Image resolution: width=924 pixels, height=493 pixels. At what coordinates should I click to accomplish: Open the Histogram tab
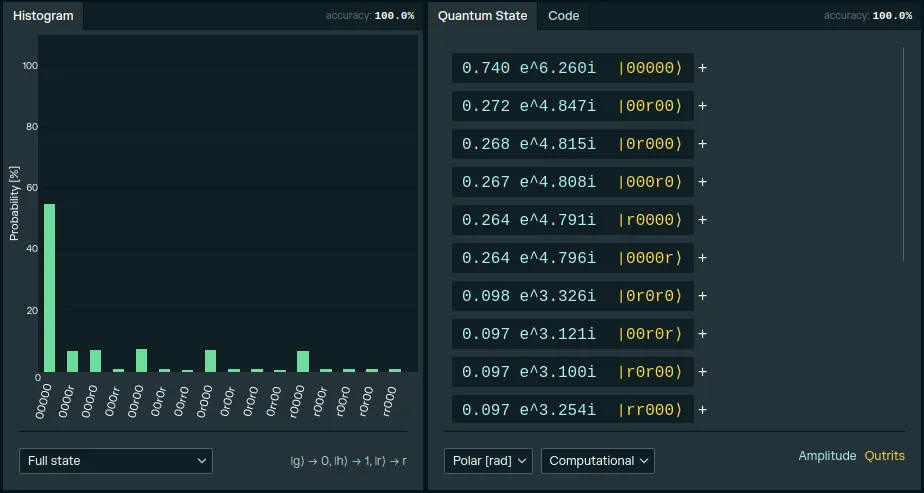(x=43, y=16)
